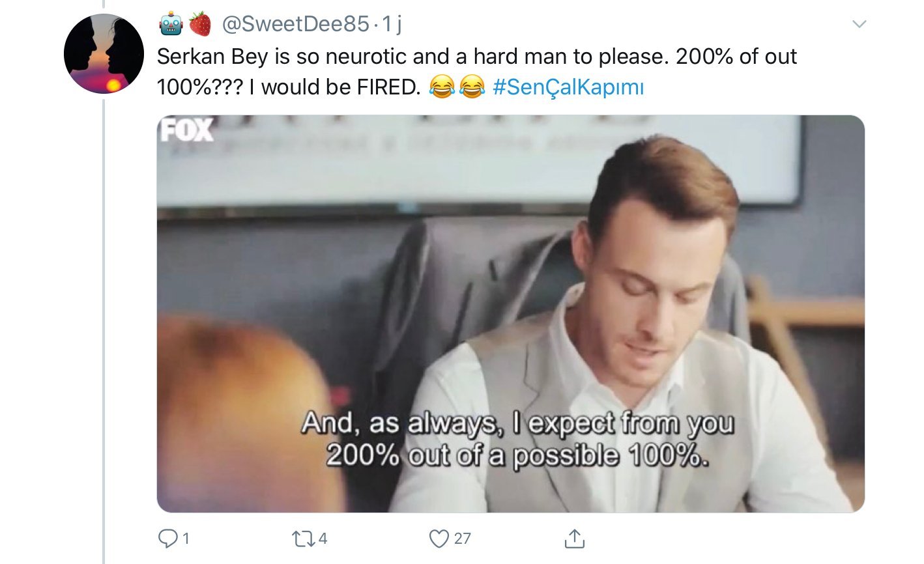Expand the tweet options chevron menu
Screen dimensions: 924x564
coord(859,25)
